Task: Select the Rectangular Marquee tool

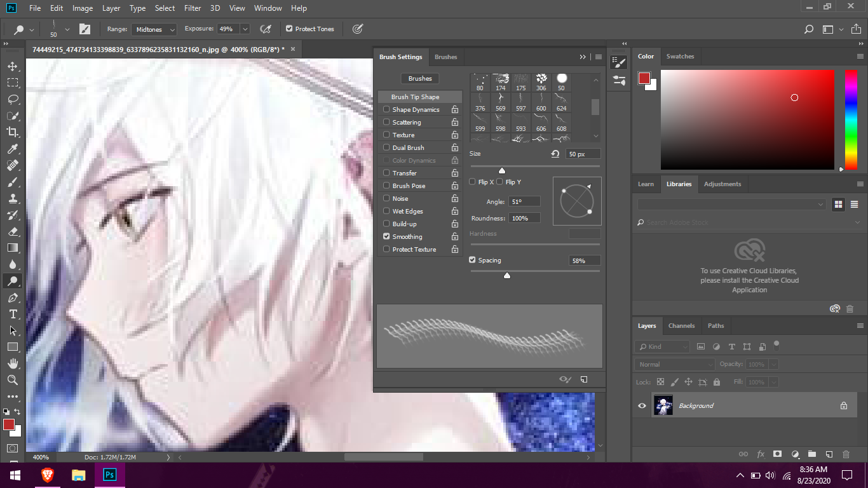Action: click(x=12, y=83)
